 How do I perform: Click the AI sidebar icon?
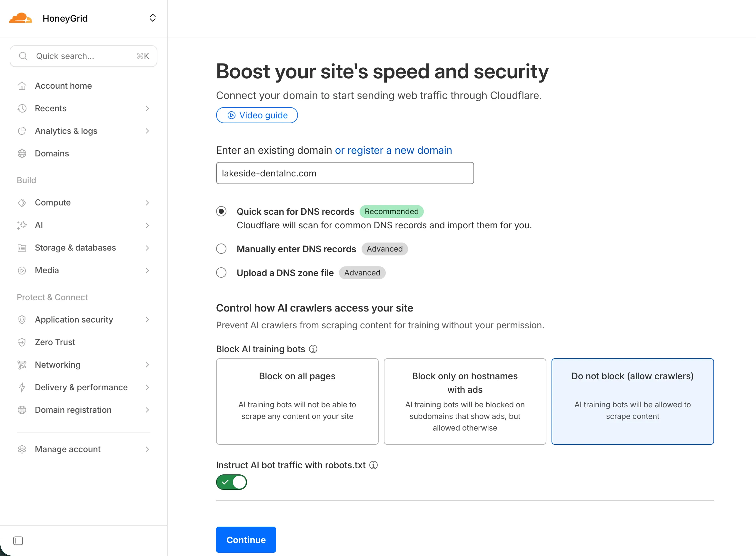(x=22, y=225)
